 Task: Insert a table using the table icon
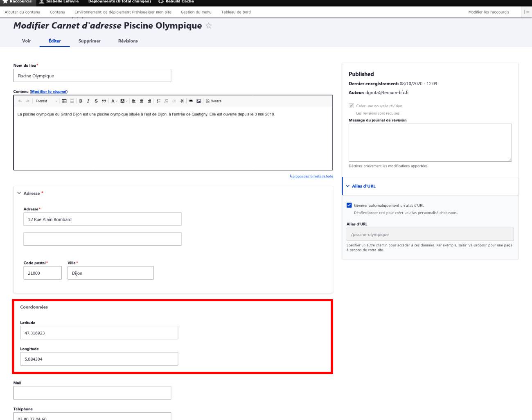click(64, 101)
